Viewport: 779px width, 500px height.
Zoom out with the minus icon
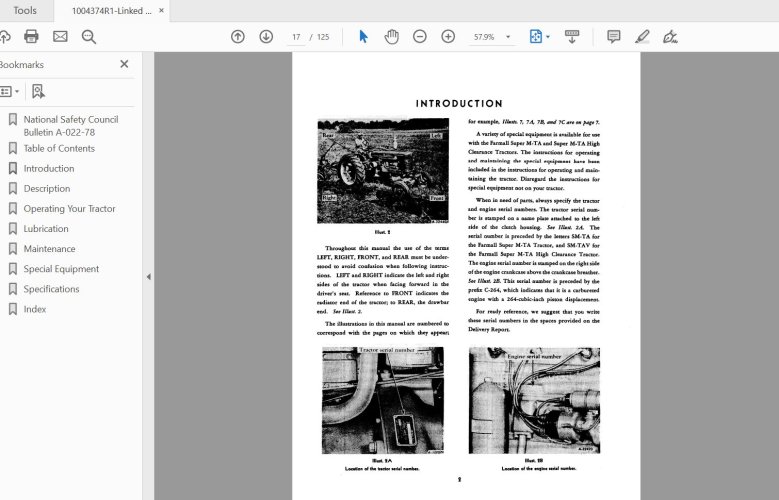coord(420,37)
